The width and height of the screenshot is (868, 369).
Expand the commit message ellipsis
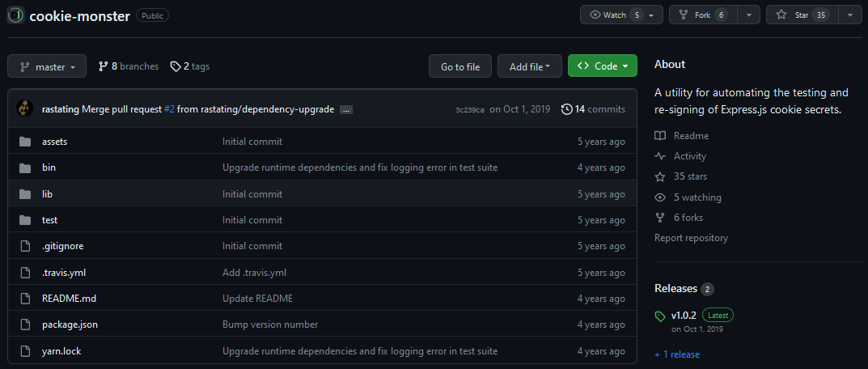pos(346,110)
